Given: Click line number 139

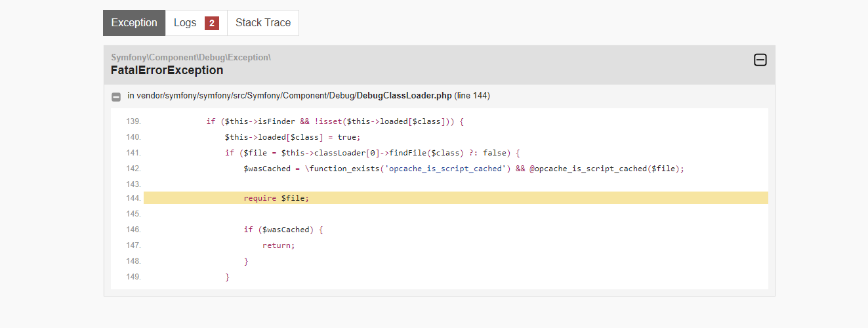Looking at the screenshot, I should pos(133,121).
